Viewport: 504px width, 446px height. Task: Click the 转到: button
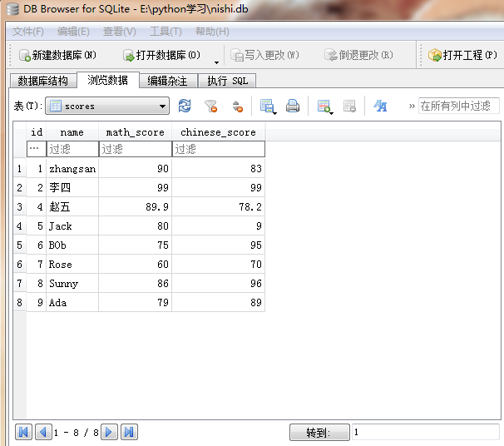point(319,433)
